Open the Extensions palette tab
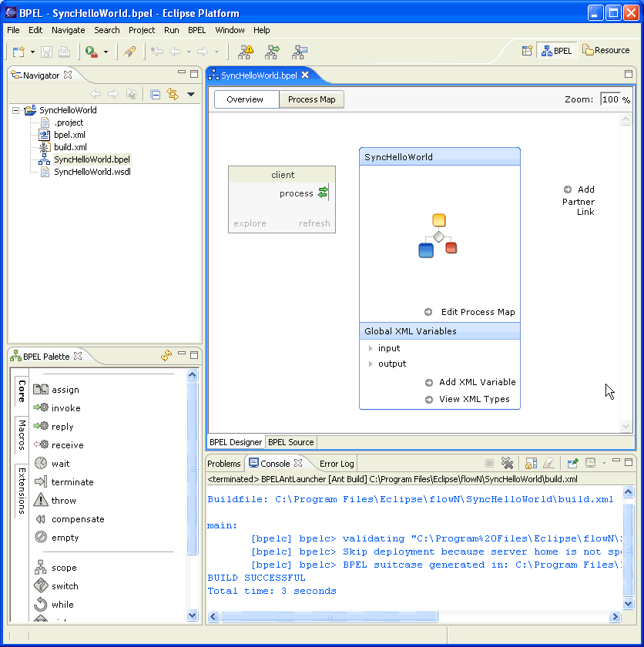 click(22, 491)
